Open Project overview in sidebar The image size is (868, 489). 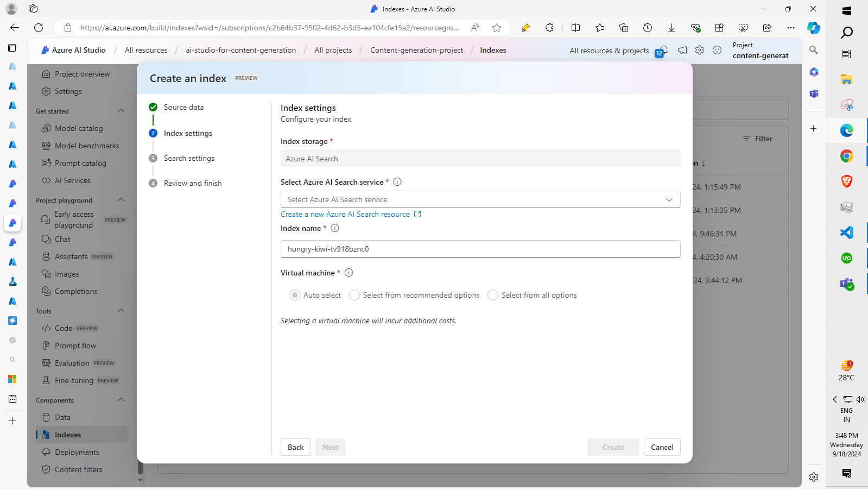tap(82, 74)
